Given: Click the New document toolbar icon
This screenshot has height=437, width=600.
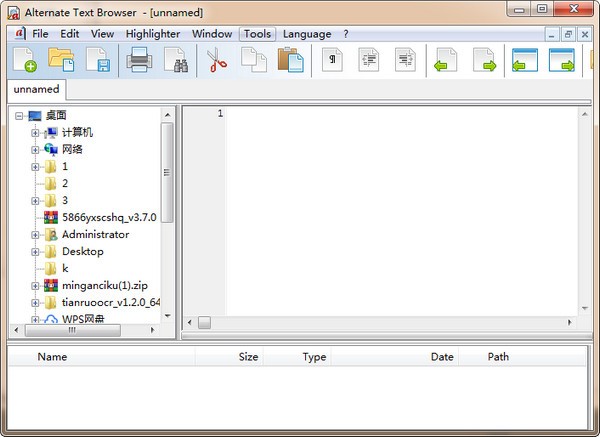Looking at the screenshot, I should pyautogui.click(x=25, y=62).
